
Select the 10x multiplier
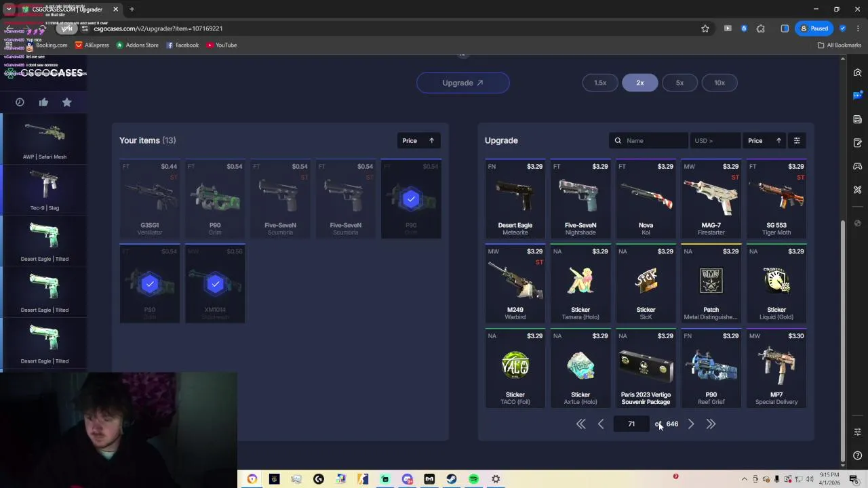(x=719, y=83)
